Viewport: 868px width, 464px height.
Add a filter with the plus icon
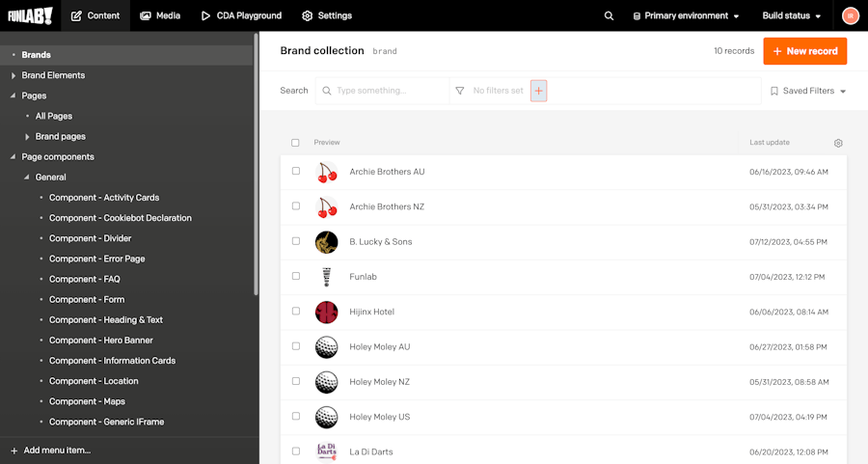tap(538, 91)
